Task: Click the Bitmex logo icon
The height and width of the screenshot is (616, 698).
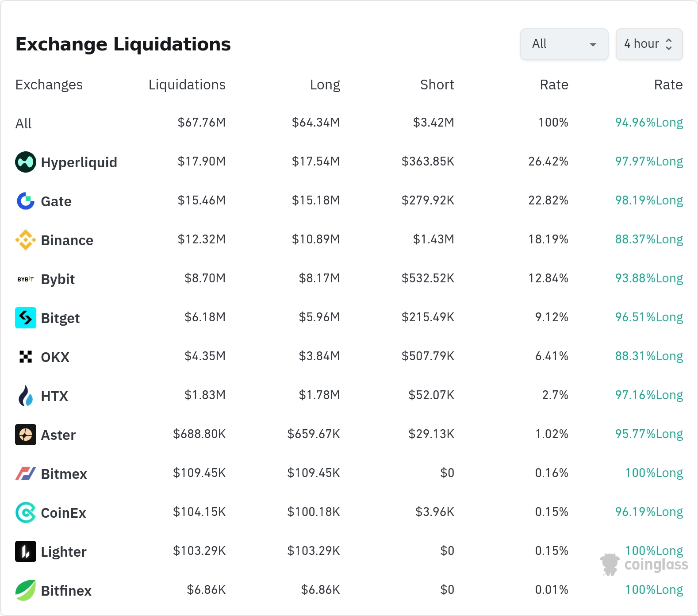Action: tap(26, 474)
